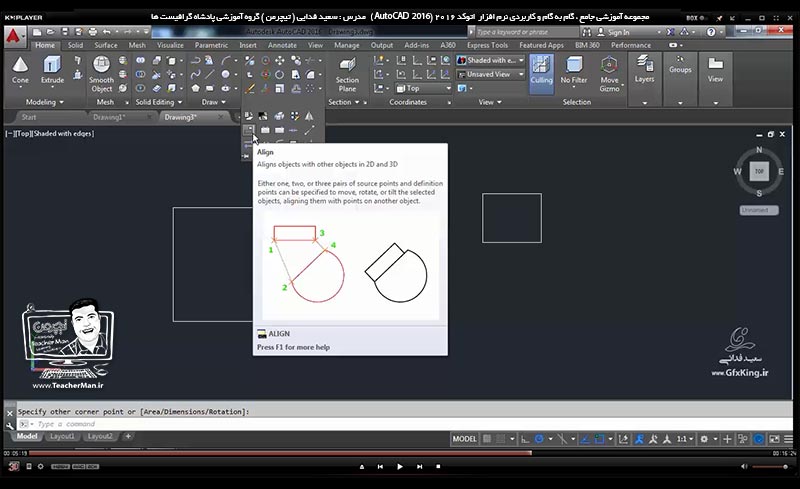Expand the Section panel dropdown
This screenshot has width=800, height=489.
click(344, 102)
